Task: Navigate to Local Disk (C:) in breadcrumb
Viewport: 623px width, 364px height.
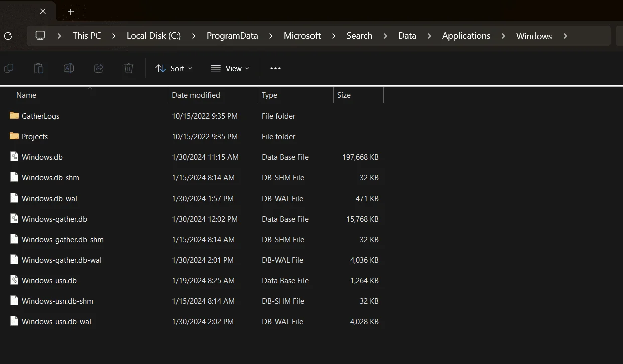Action: click(153, 36)
